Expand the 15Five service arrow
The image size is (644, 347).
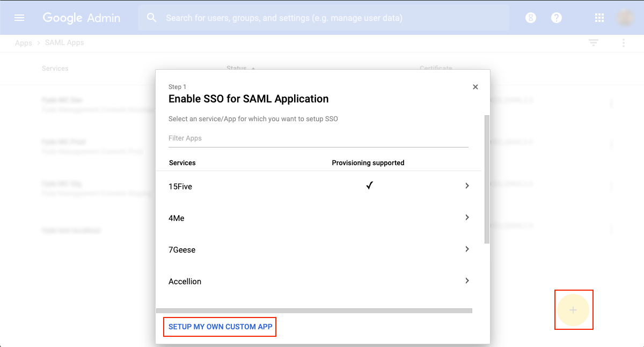click(467, 186)
